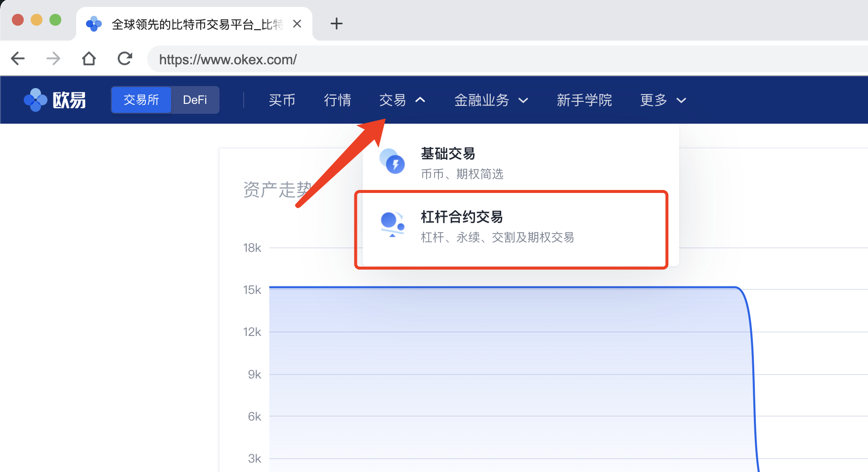This screenshot has width=868, height=472.
Task: Click the 杠杆合约交易 icon
Action: pos(392,225)
